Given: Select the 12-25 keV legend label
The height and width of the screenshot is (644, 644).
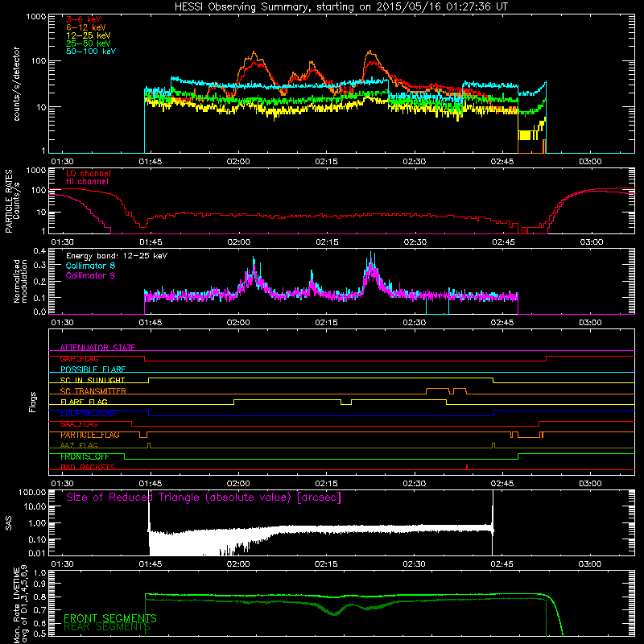Looking at the screenshot, I should click(89, 35).
